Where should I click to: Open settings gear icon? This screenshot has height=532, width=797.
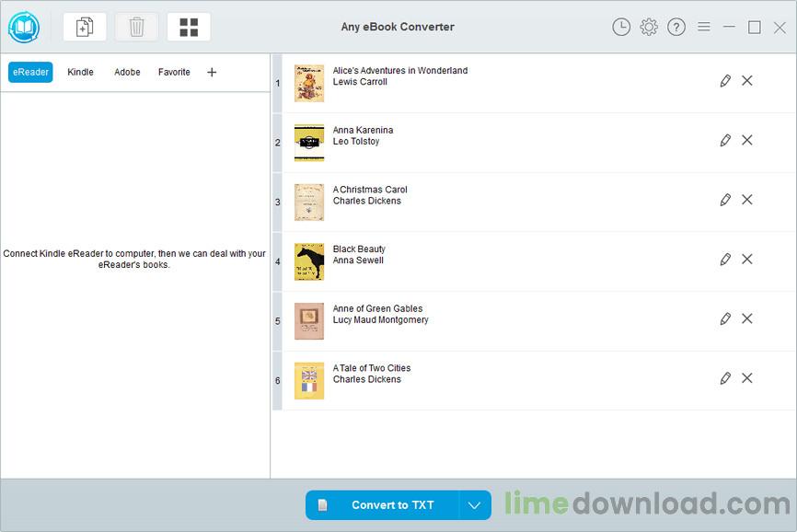click(x=649, y=27)
